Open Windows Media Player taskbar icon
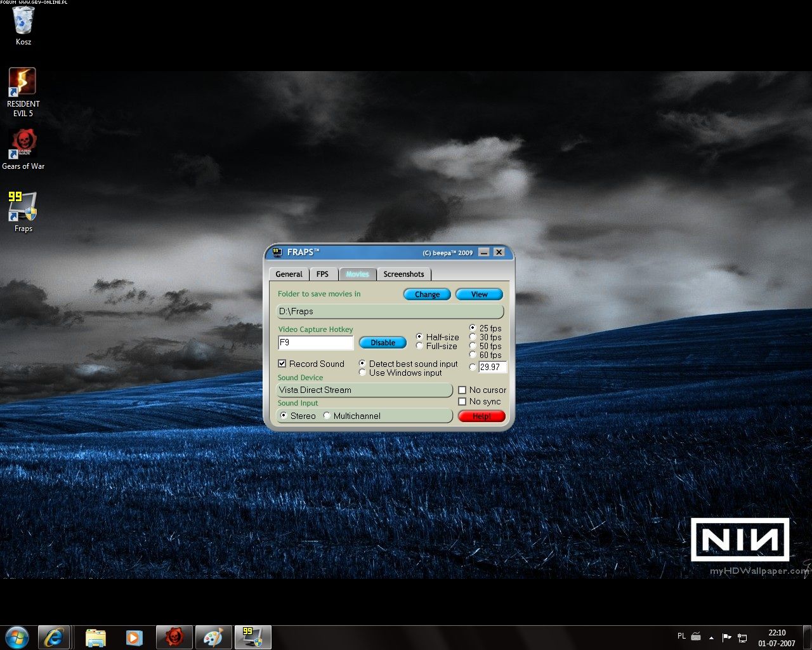Viewport: 812px width, 650px height. coord(134,637)
